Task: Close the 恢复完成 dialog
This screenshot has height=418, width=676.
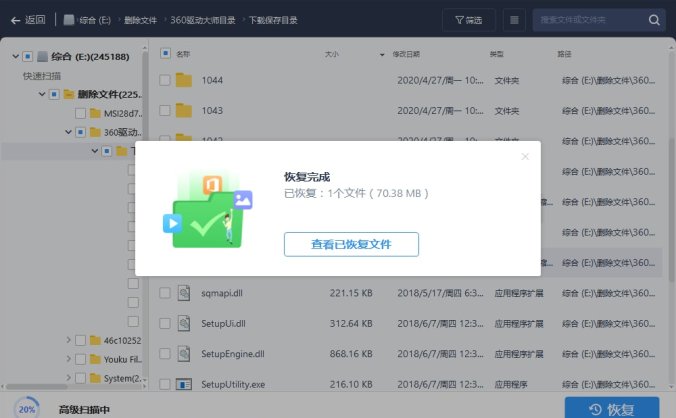Action: (525, 156)
